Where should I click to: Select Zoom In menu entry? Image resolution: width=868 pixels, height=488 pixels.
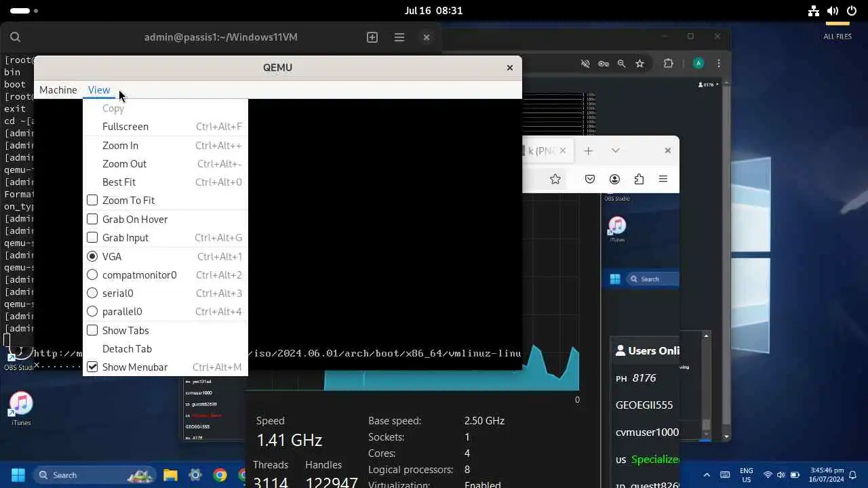click(165, 145)
